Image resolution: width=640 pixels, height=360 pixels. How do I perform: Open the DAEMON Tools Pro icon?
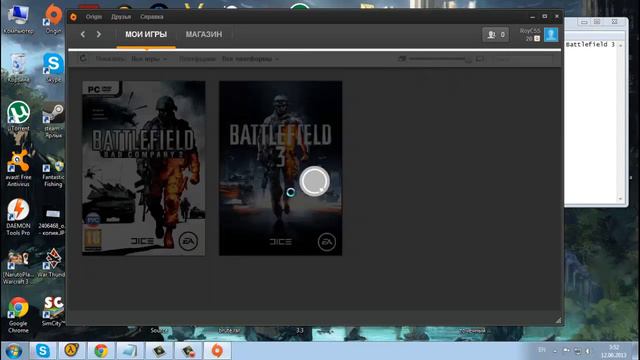18,217
